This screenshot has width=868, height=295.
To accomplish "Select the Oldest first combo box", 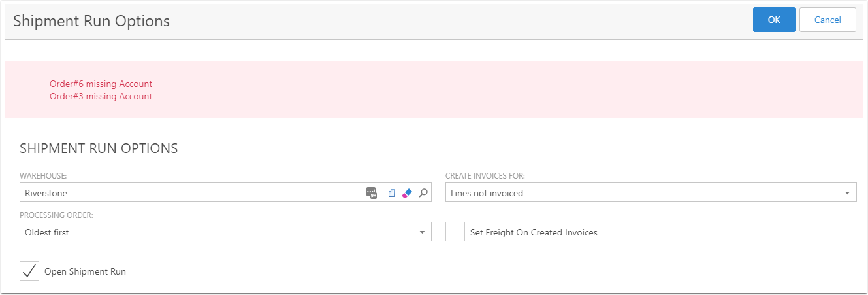I will click(225, 232).
